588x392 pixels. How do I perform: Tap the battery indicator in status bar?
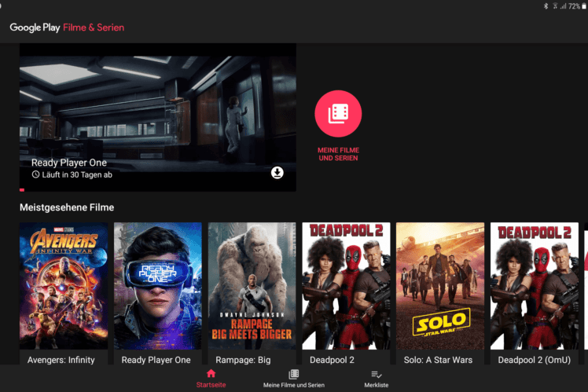(x=584, y=6)
